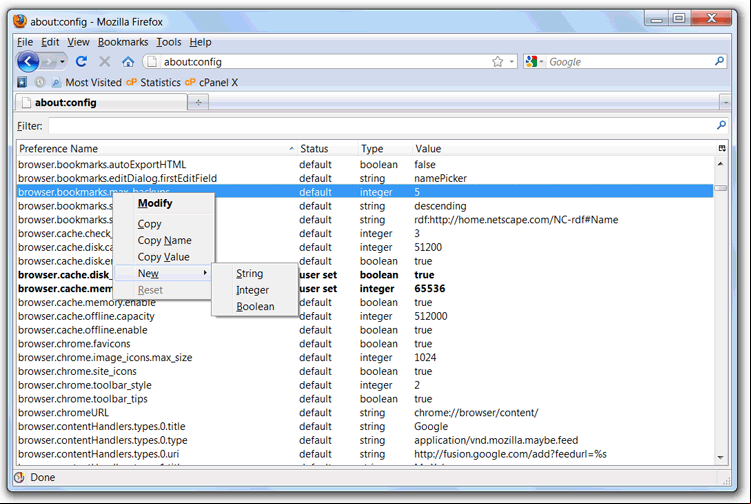Screen dimensions: 751x504
Task: Open the bookmarks sidebar toolbar icon
Action: pos(22,82)
